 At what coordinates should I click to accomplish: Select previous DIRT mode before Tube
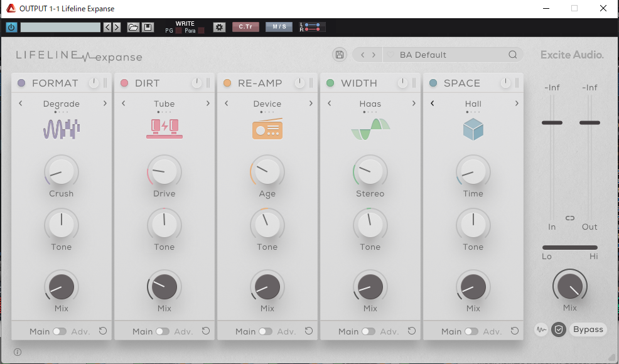(x=124, y=104)
